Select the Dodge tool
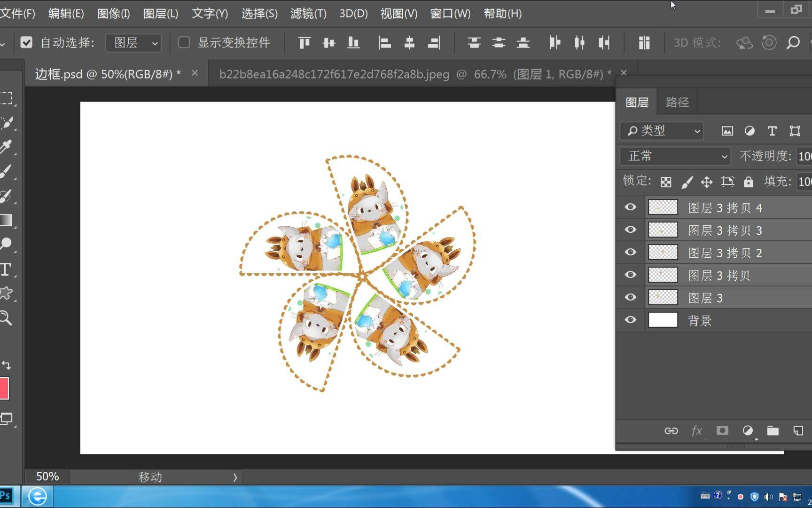This screenshot has height=508, width=812. coord(6,244)
